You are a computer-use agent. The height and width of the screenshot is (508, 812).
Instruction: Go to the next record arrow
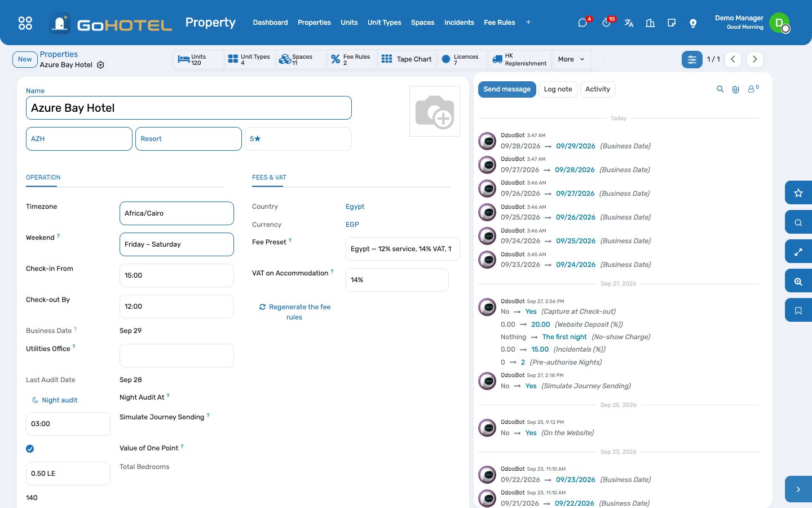(x=755, y=59)
